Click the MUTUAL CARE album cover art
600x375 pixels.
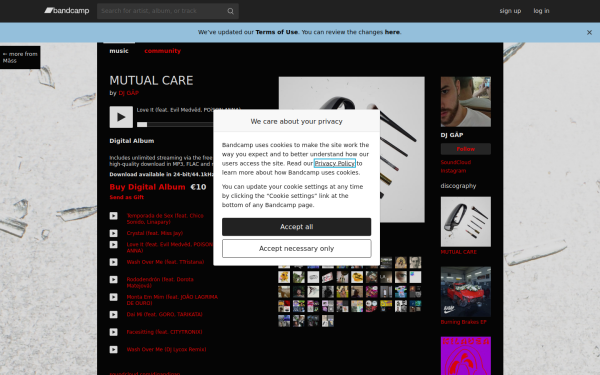pos(352,149)
